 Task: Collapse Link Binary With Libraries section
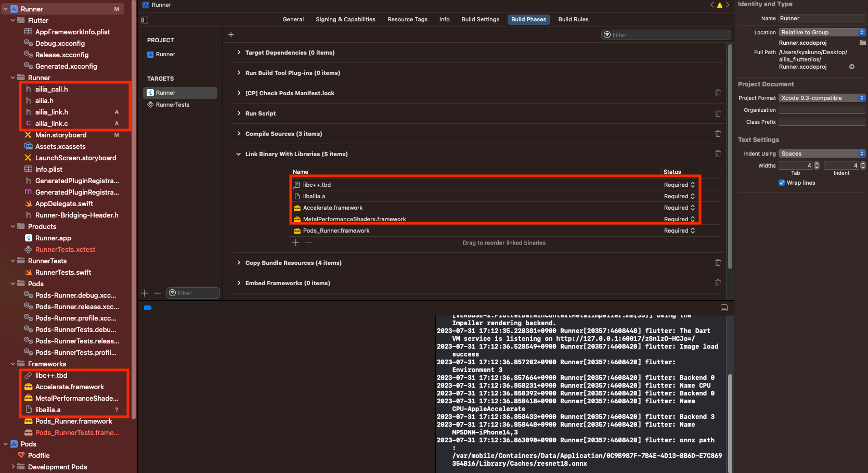pos(239,154)
